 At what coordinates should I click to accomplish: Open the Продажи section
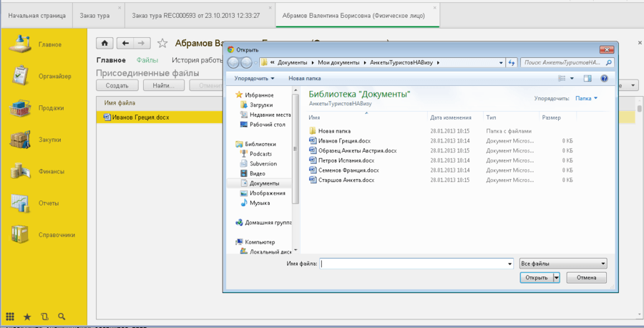click(x=36, y=108)
